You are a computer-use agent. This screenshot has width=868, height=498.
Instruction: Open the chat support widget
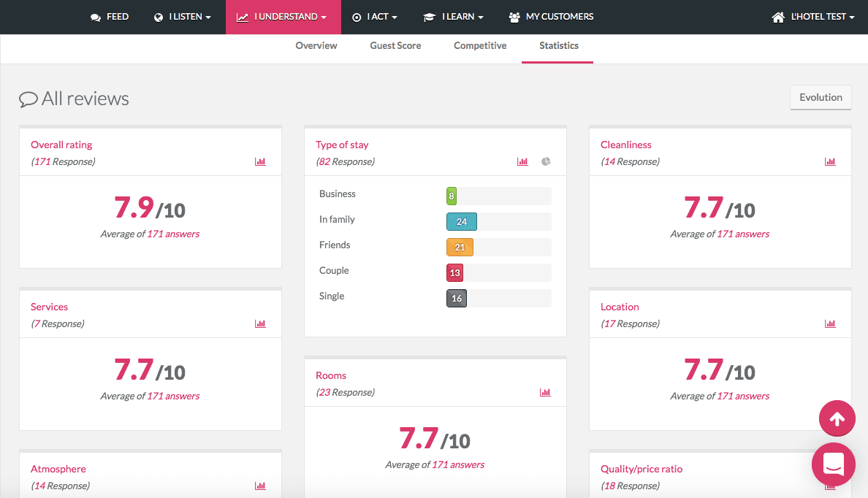click(x=833, y=464)
